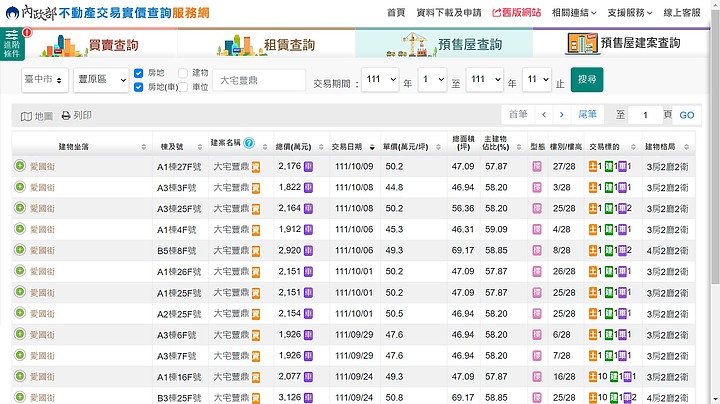The width and height of the screenshot is (720, 404).
Task: Enable the 車位 checkbox
Action: (183, 87)
